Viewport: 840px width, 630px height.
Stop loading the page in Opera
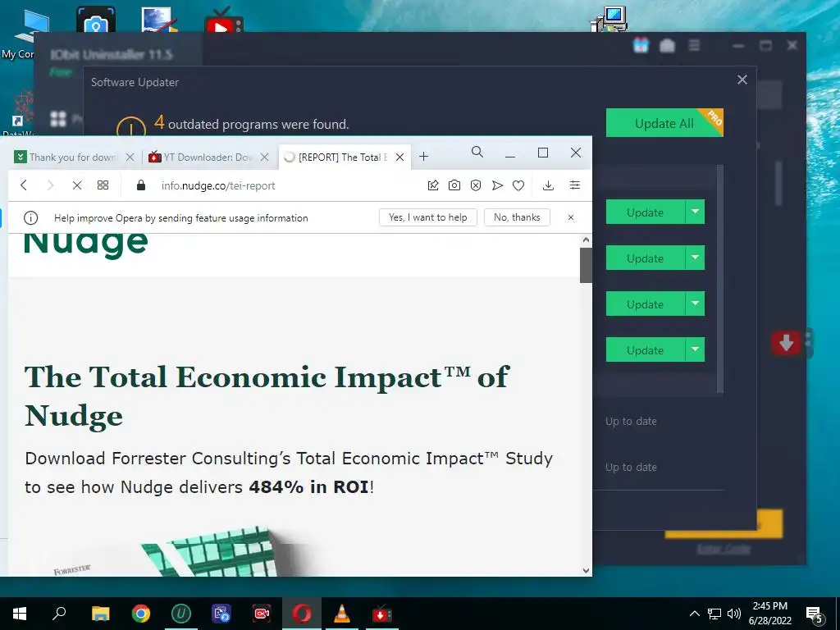click(76, 185)
